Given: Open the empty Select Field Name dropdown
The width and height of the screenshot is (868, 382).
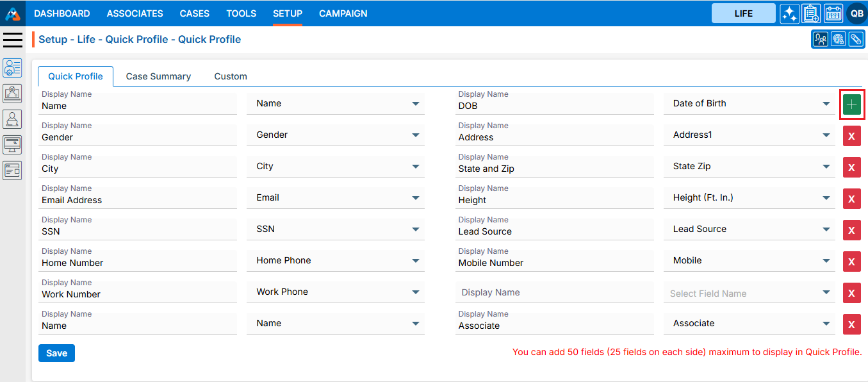Looking at the screenshot, I should click(x=749, y=294).
